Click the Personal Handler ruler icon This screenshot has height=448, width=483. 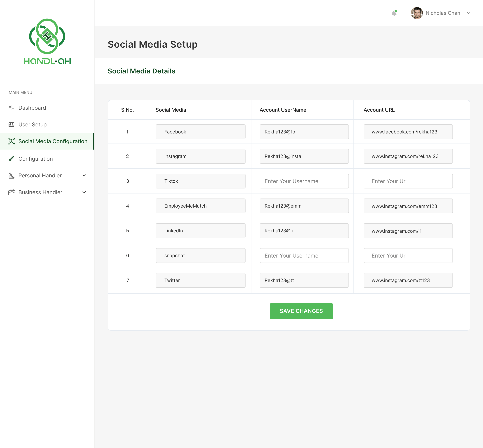(x=12, y=176)
